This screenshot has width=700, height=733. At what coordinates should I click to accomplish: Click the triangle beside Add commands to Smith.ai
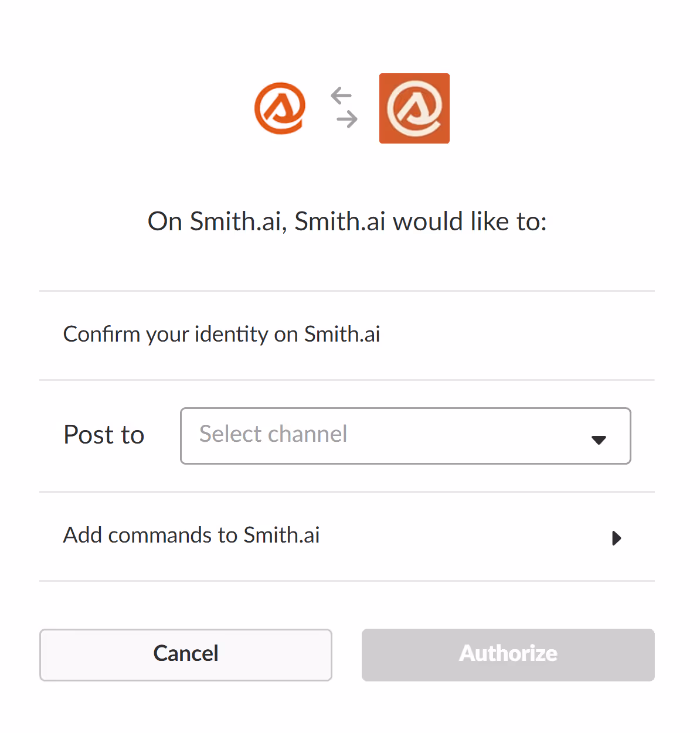(x=616, y=538)
